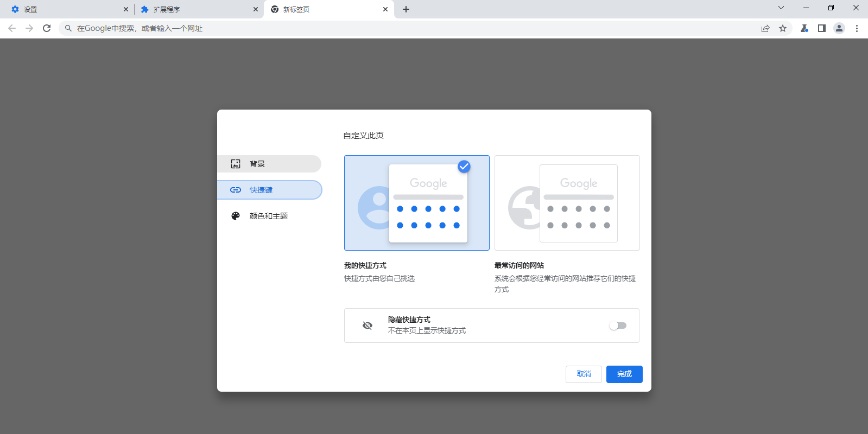Click the hidden-eye icon beside 隐藏快捷方式

tap(368, 325)
